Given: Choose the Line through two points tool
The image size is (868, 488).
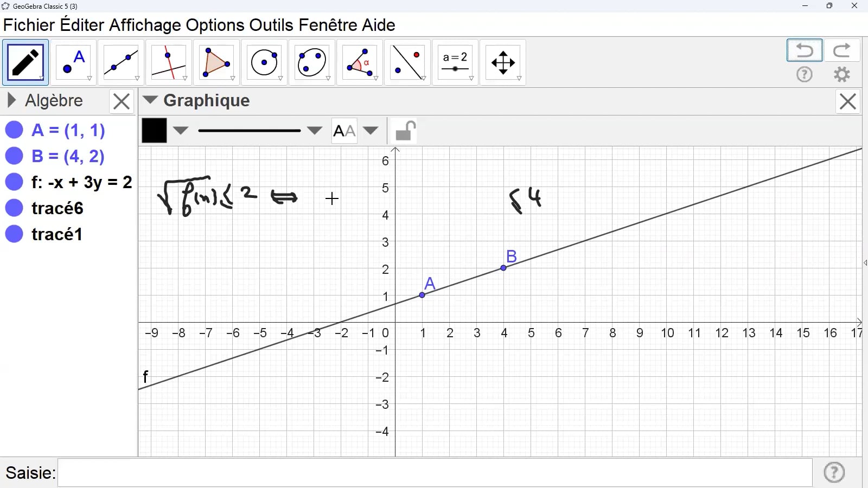Looking at the screenshot, I should [x=121, y=62].
